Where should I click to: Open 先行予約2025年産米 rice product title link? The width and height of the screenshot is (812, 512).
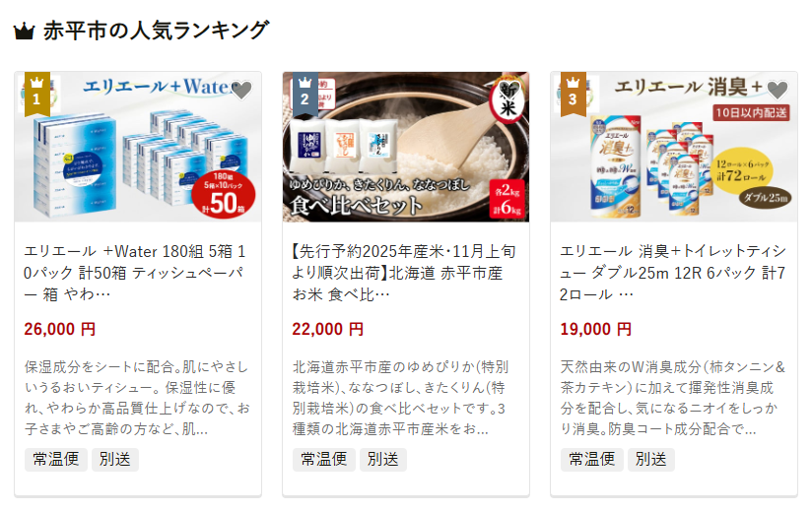(404, 273)
